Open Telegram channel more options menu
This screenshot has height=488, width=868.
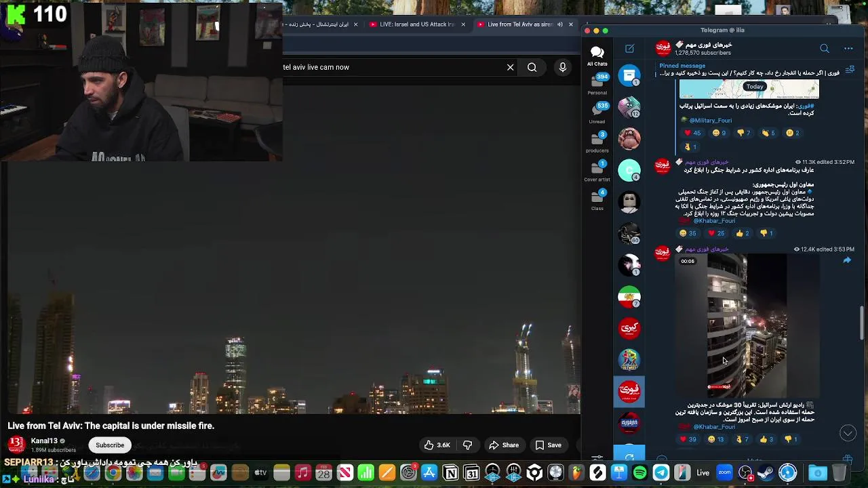click(x=848, y=48)
